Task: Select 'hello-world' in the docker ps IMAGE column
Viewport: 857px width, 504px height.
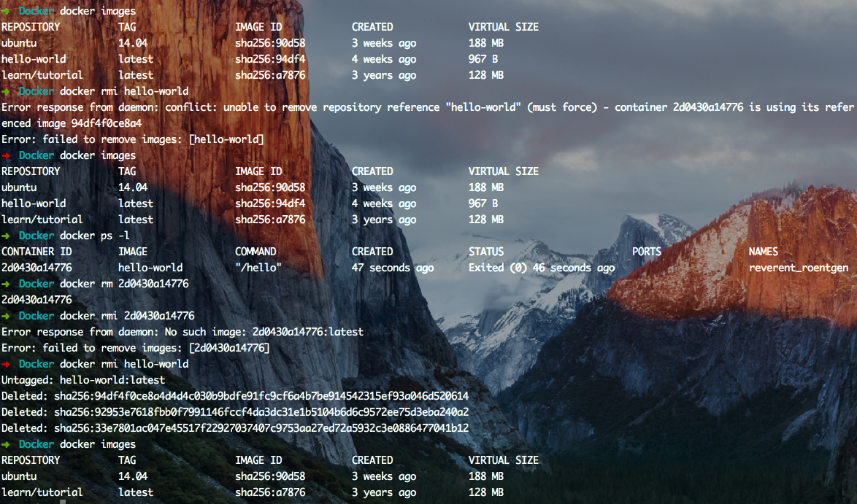Action: 150,268
